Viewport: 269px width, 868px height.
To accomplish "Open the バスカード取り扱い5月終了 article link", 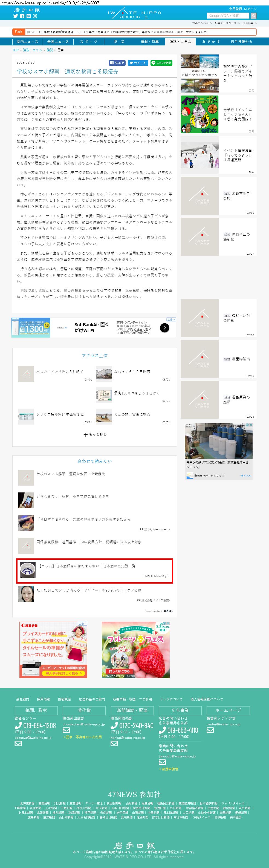I will click(60, 371).
